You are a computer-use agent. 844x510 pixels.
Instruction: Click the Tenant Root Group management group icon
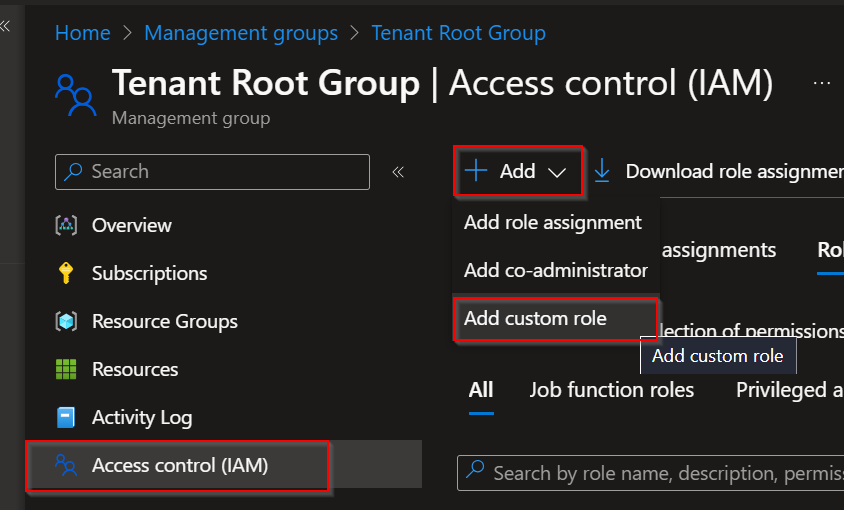pyautogui.click(x=75, y=95)
